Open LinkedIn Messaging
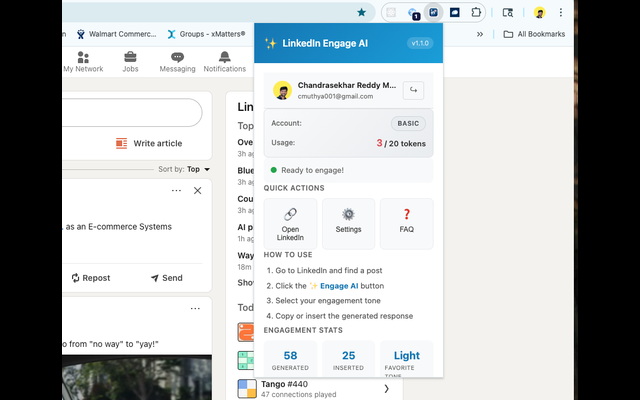 pos(177,62)
